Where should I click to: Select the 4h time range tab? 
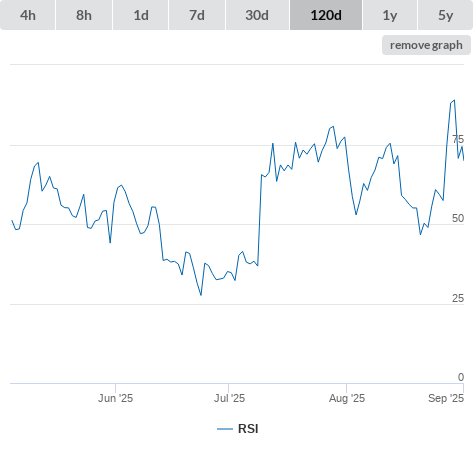28,15
